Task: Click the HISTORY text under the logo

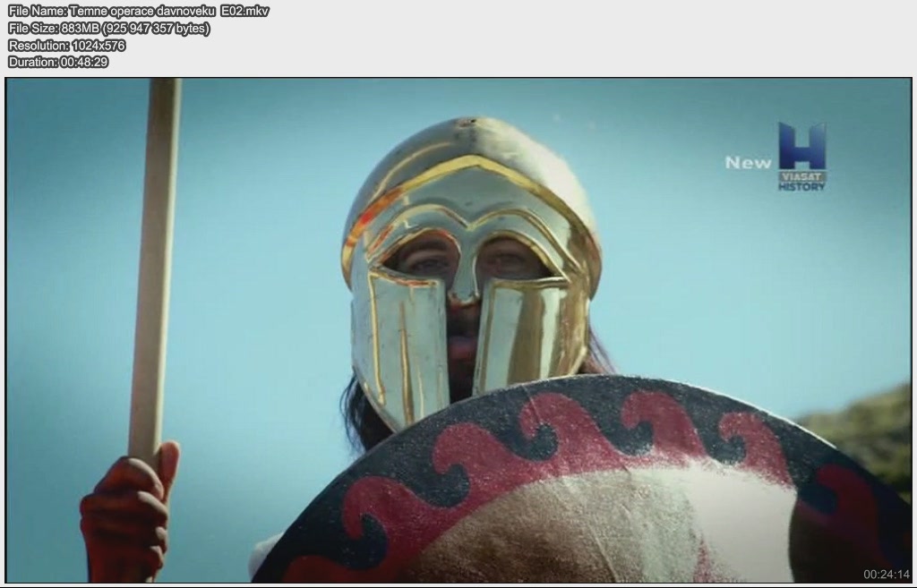Action: tap(801, 186)
